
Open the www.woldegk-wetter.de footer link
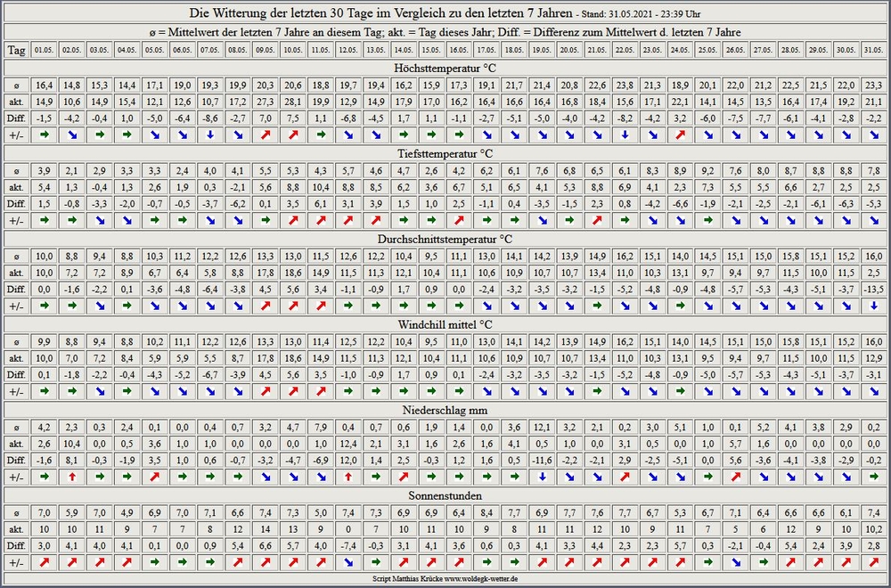pos(481,579)
